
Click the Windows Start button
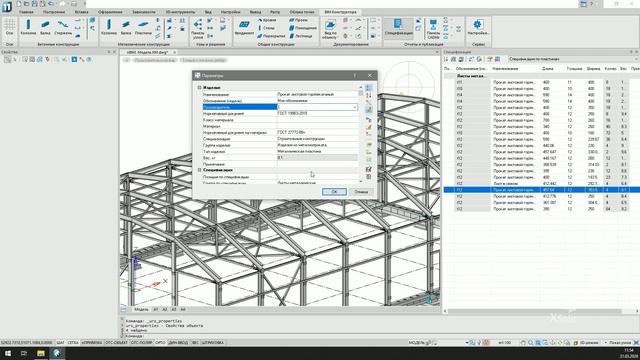8,353
